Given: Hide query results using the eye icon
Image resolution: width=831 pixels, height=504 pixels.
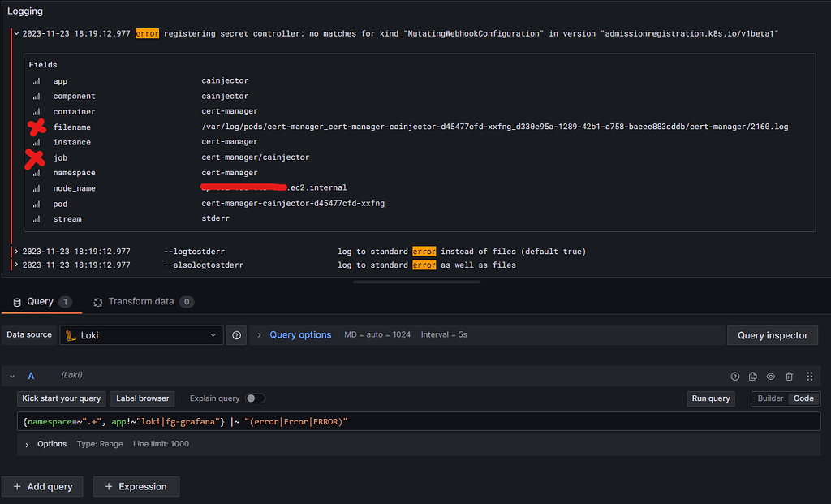Looking at the screenshot, I should 769,376.
